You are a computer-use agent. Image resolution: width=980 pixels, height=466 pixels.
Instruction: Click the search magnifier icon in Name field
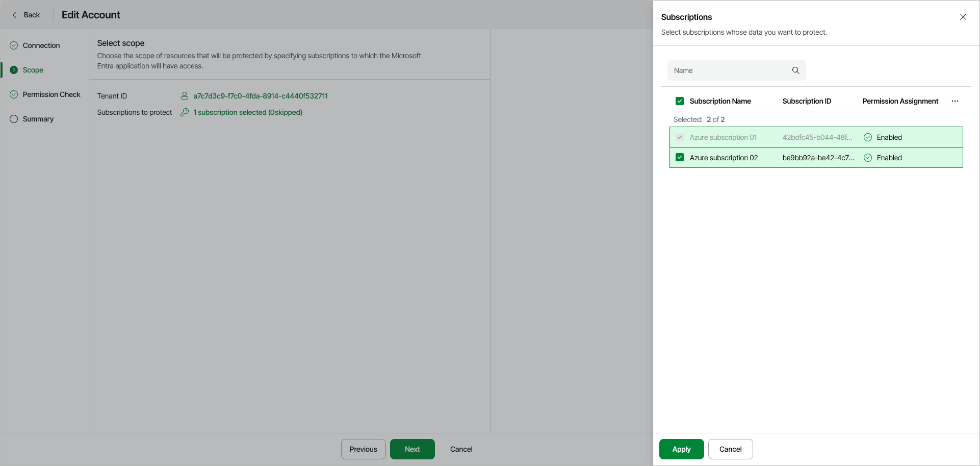[x=795, y=70]
